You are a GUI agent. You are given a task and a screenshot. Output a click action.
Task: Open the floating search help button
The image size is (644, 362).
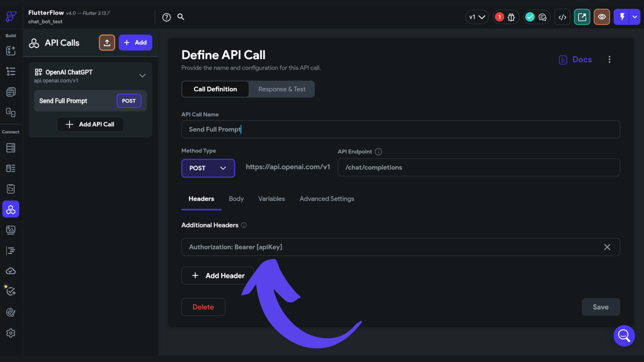[x=624, y=336]
